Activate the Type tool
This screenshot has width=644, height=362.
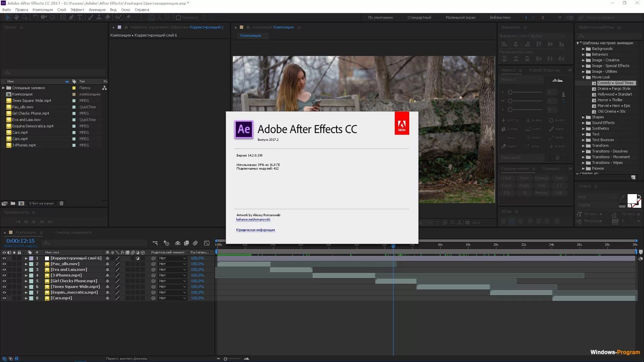click(80, 17)
